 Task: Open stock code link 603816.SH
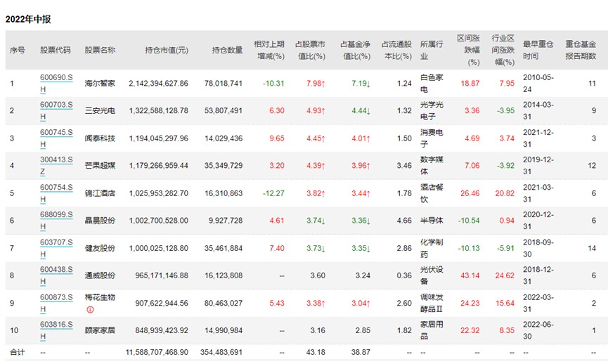[x=56, y=330]
